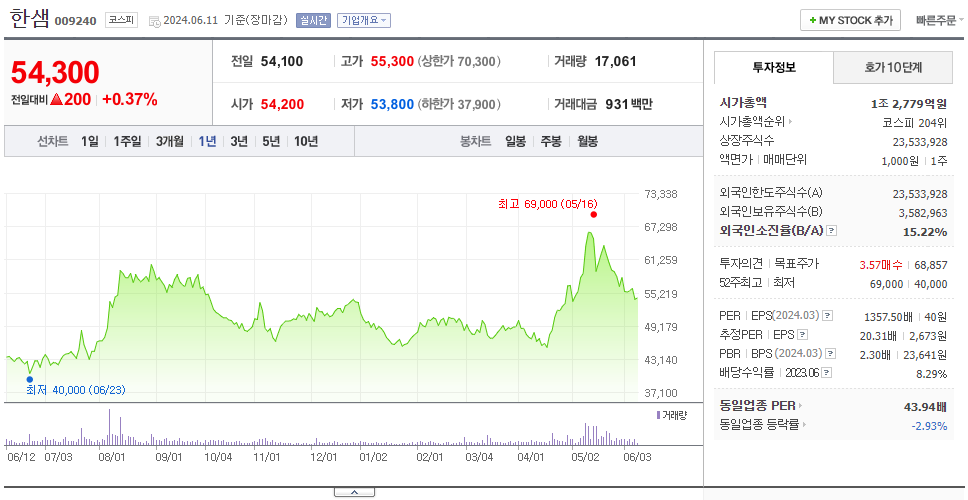Click the 상한가 70,300 text
Viewport: 968px width, 500px height.
[459, 62]
